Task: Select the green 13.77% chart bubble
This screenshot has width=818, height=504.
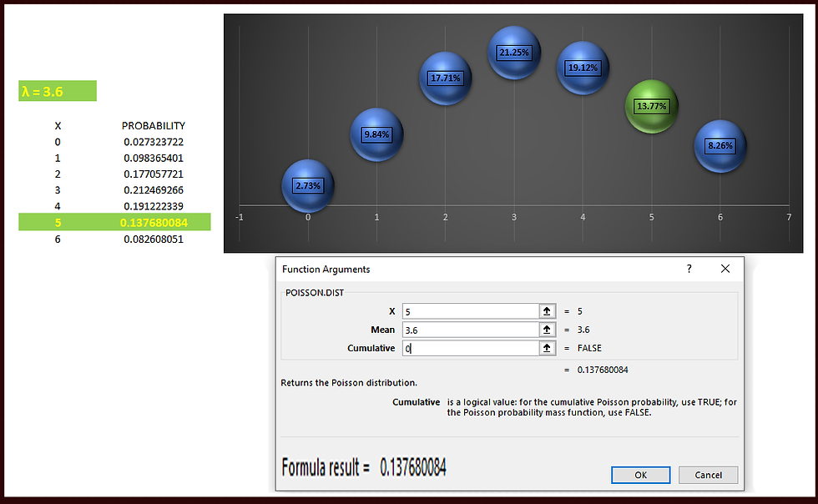Action: click(652, 107)
